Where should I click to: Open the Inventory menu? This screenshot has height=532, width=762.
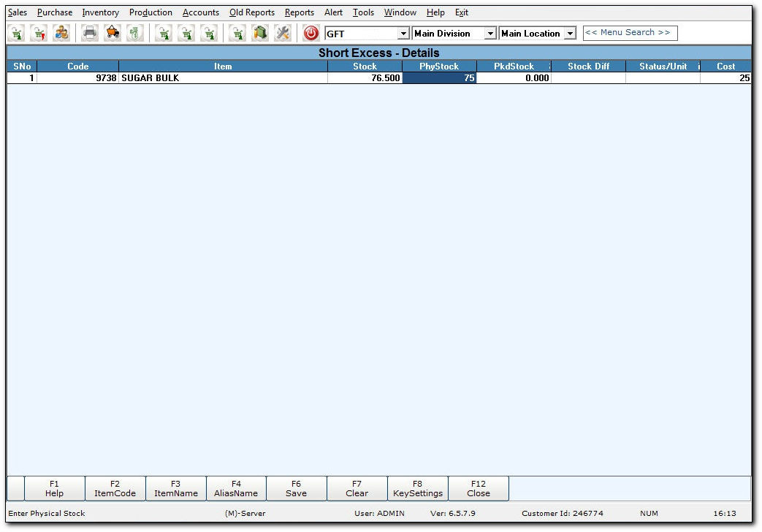point(100,12)
